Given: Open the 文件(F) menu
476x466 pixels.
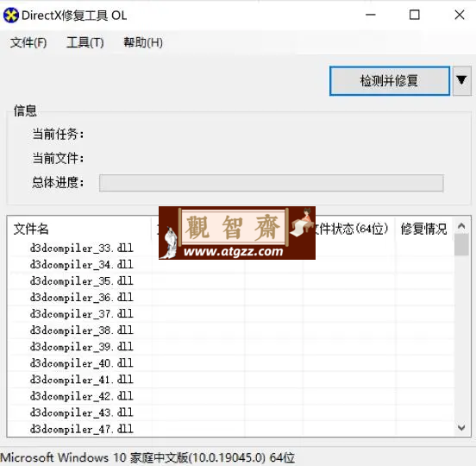Looking at the screenshot, I should click(x=28, y=42).
